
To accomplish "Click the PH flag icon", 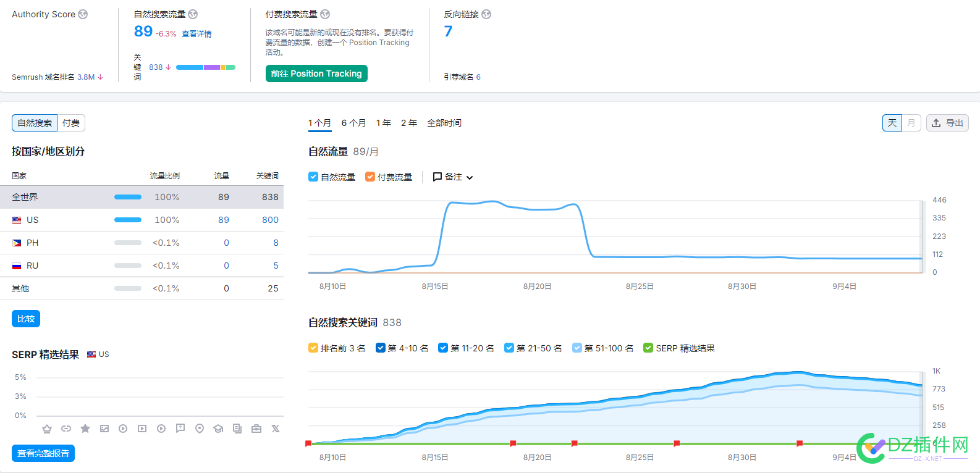I will (17, 243).
